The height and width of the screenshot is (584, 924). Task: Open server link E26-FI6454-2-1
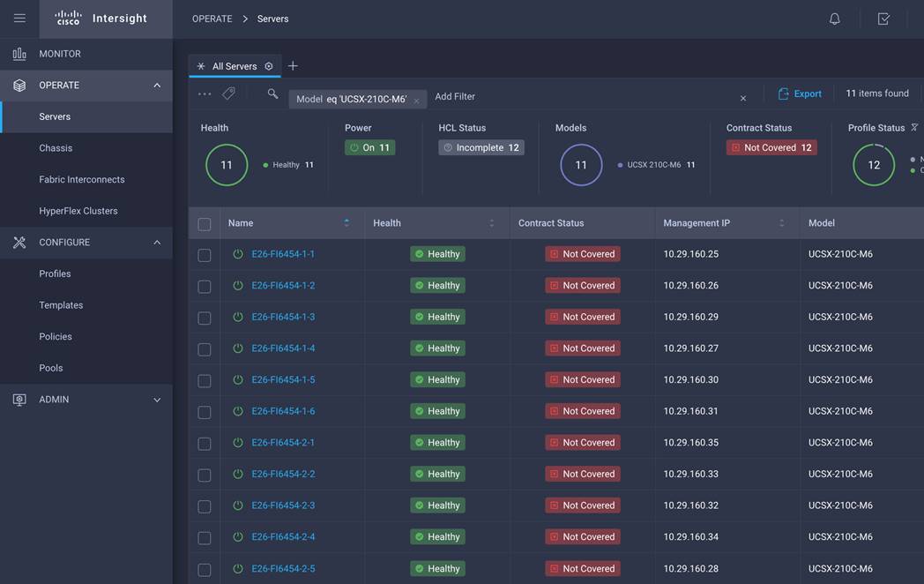[283, 443]
